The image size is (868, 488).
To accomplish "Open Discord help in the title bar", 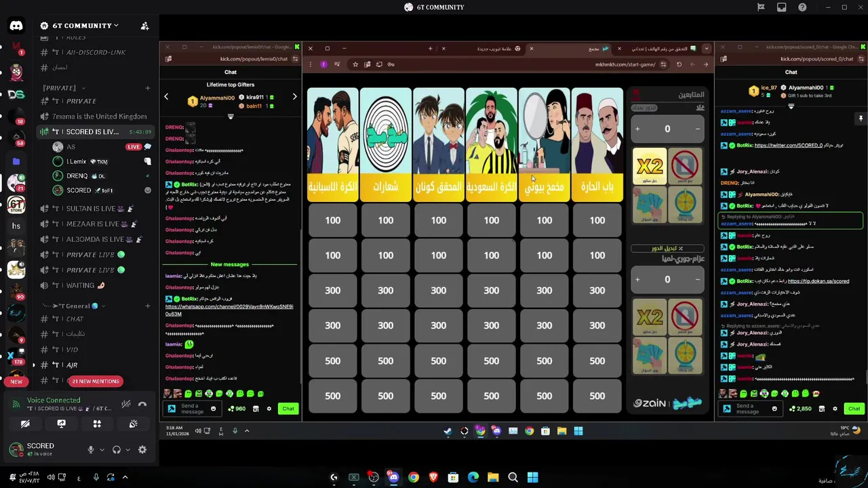I will point(802,7).
